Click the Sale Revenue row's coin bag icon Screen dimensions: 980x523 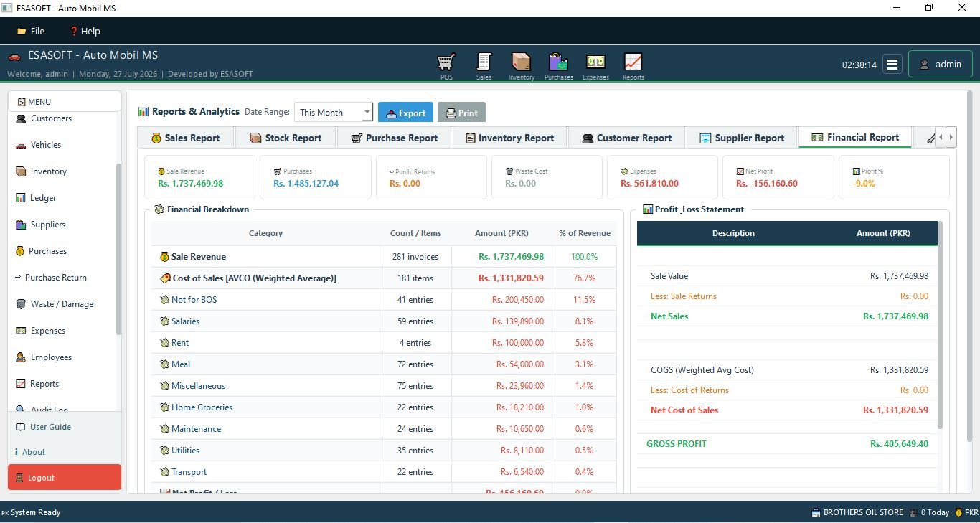click(x=164, y=257)
